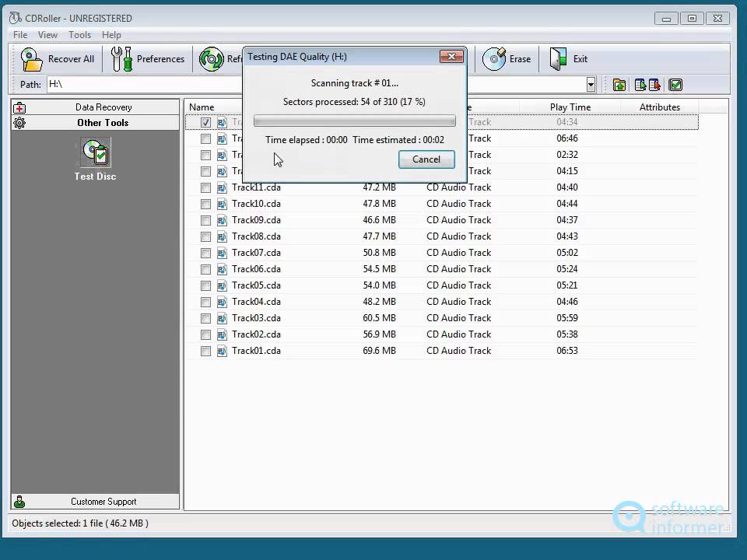The image size is (747, 560).
Task: Tick the Track11.cda checkbox
Action: pos(205,188)
